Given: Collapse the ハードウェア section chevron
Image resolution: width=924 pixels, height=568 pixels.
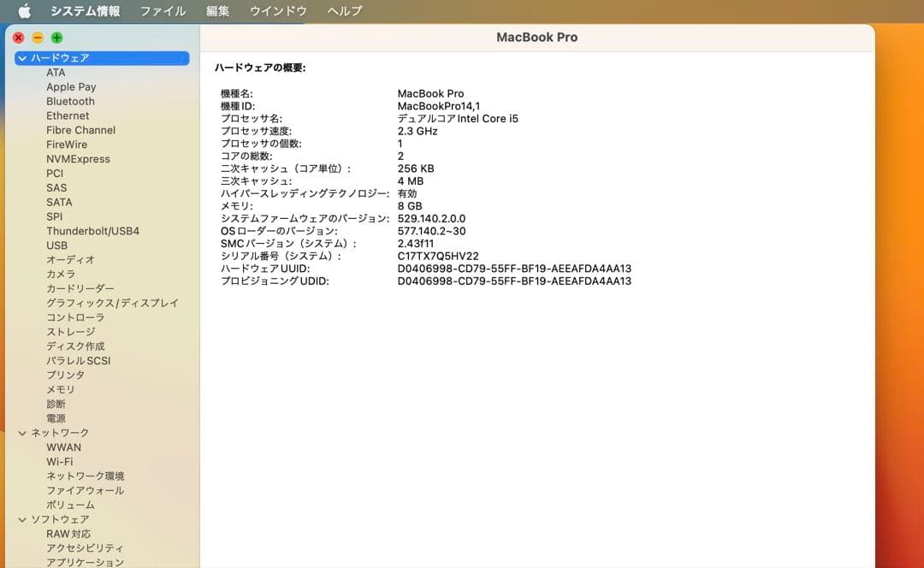Looking at the screenshot, I should [x=22, y=58].
